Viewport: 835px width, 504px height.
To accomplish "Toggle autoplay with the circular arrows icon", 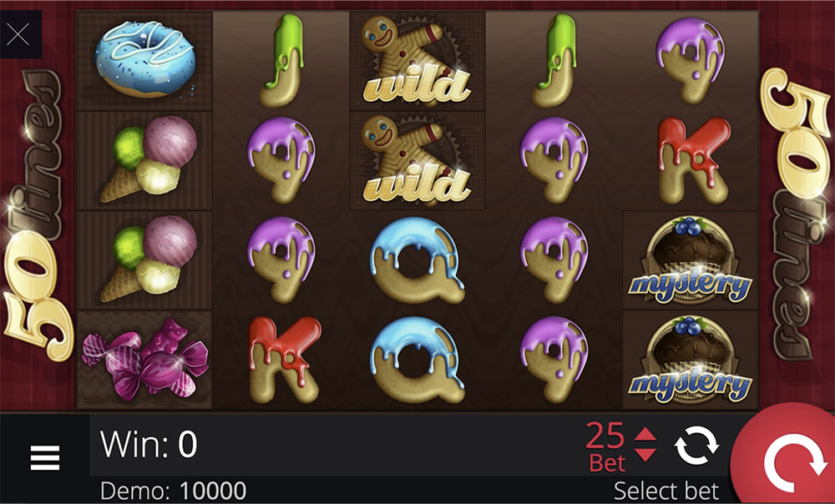I will [696, 445].
